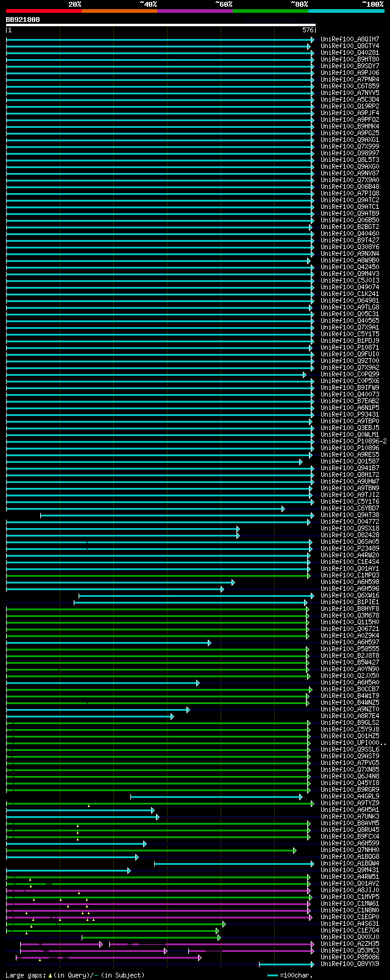Click the query title BB921808
Viewport: 390px width, 980px height.
23,19
